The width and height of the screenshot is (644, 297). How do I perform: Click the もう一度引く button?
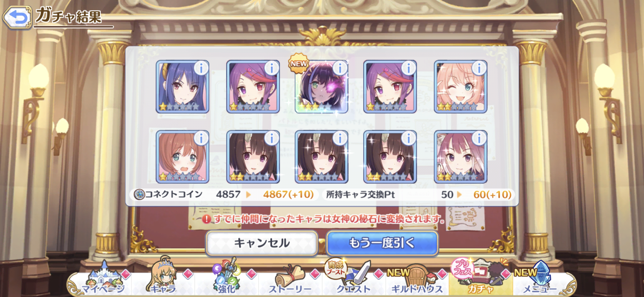(x=382, y=243)
